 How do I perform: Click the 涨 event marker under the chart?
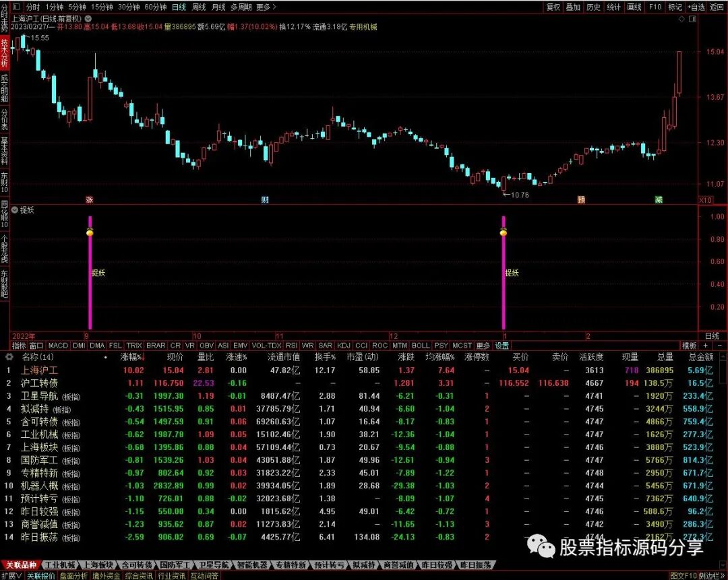[90, 199]
